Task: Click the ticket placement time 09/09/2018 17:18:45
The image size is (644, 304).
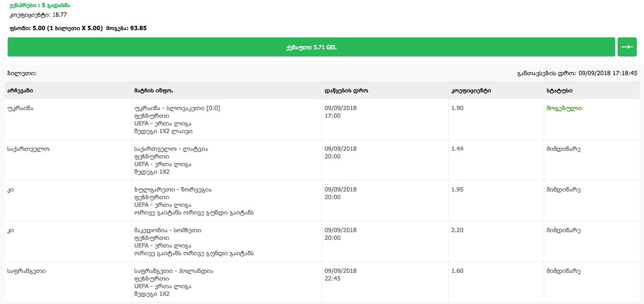Action: [608, 73]
